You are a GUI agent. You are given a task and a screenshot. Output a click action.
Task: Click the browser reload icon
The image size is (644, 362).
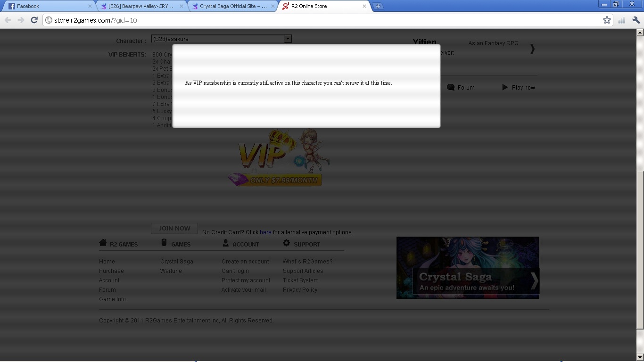[x=34, y=20]
